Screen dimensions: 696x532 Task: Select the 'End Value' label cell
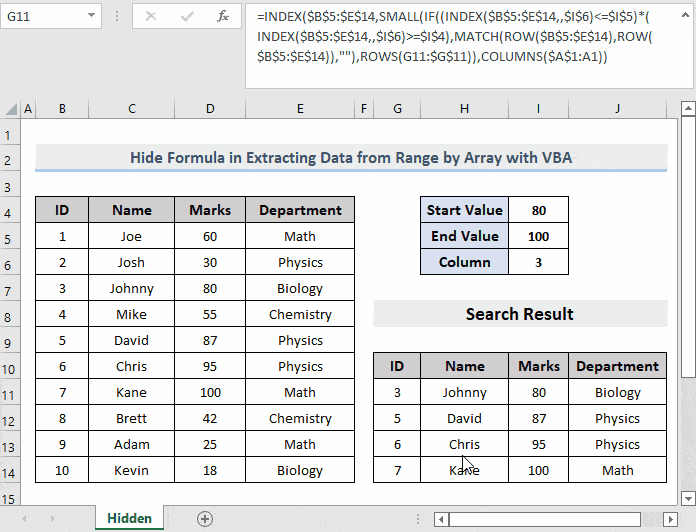[464, 236]
